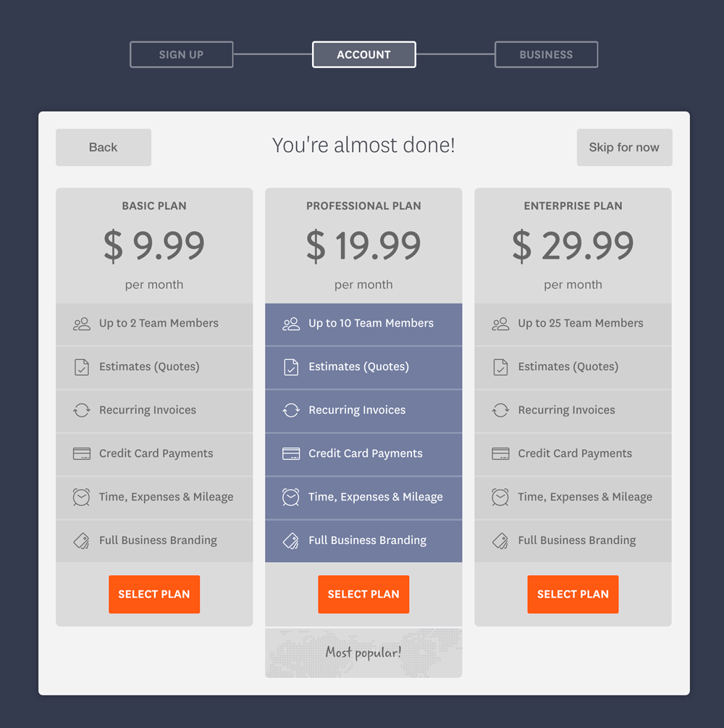Click credit card icon in Basic Plan

[82, 453]
